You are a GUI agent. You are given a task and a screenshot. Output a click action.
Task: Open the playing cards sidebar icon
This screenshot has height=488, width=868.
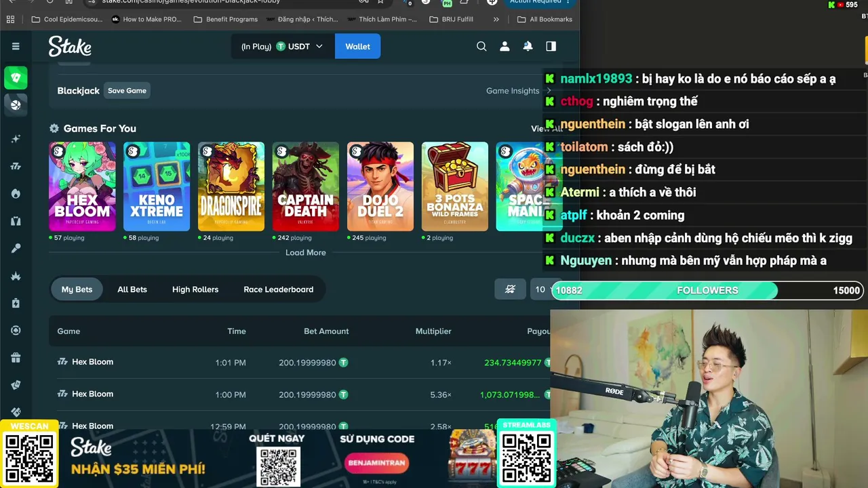tap(16, 385)
